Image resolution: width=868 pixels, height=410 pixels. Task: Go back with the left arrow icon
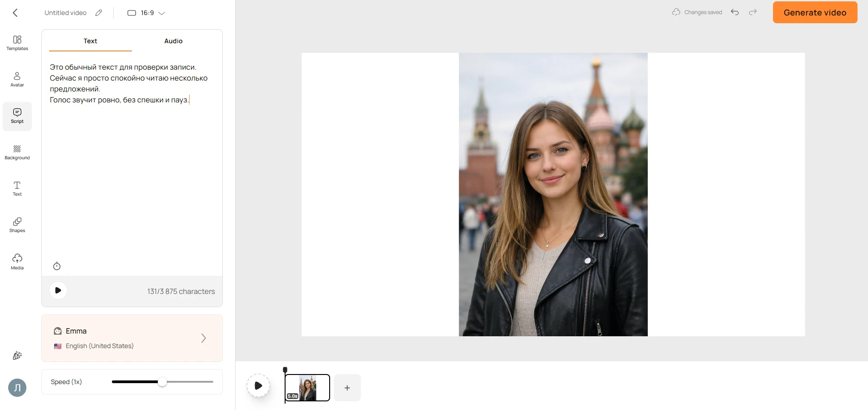(x=15, y=13)
